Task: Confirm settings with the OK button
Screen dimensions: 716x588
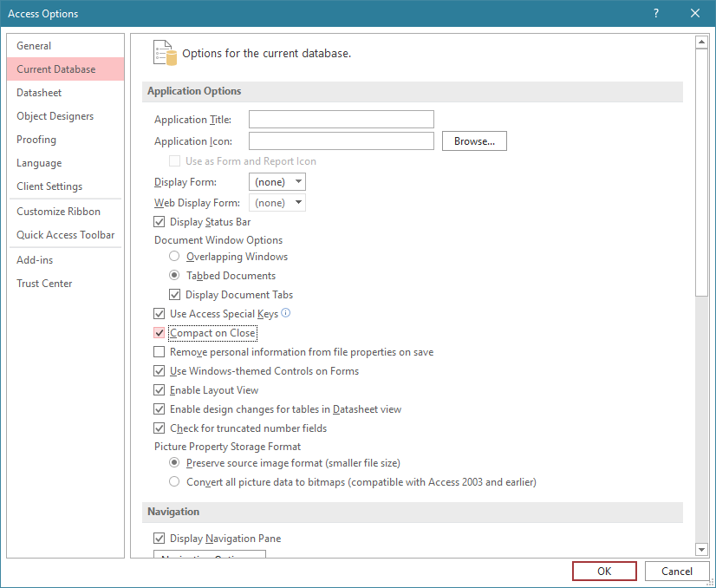Action: (604, 572)
